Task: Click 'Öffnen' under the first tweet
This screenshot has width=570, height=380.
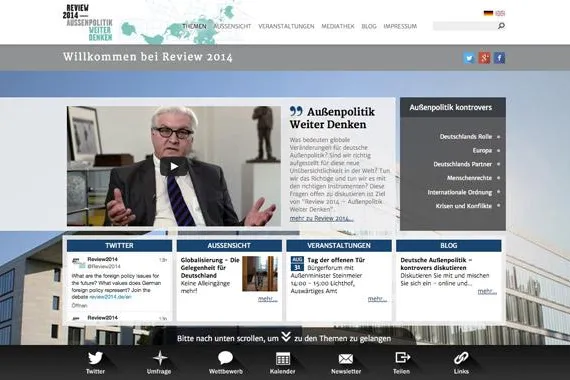Action: [79, 305]
